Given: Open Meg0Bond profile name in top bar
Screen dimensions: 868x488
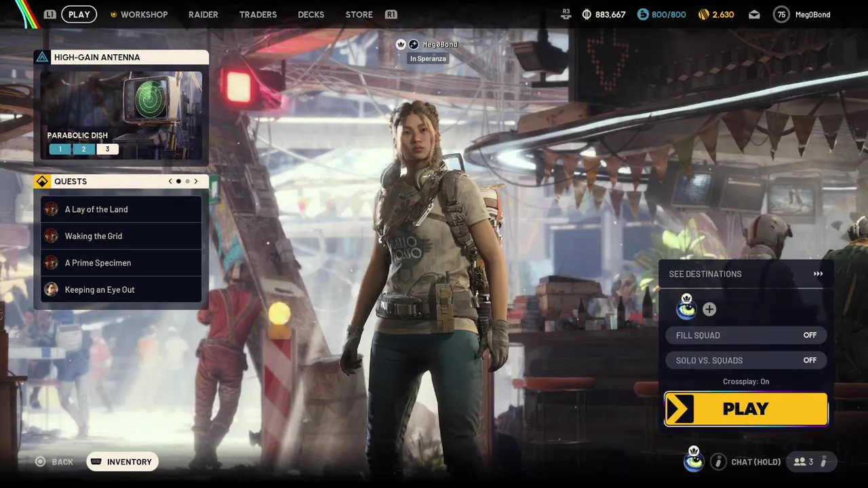Looking at the screenshot, I should click(x=812, y=14).
